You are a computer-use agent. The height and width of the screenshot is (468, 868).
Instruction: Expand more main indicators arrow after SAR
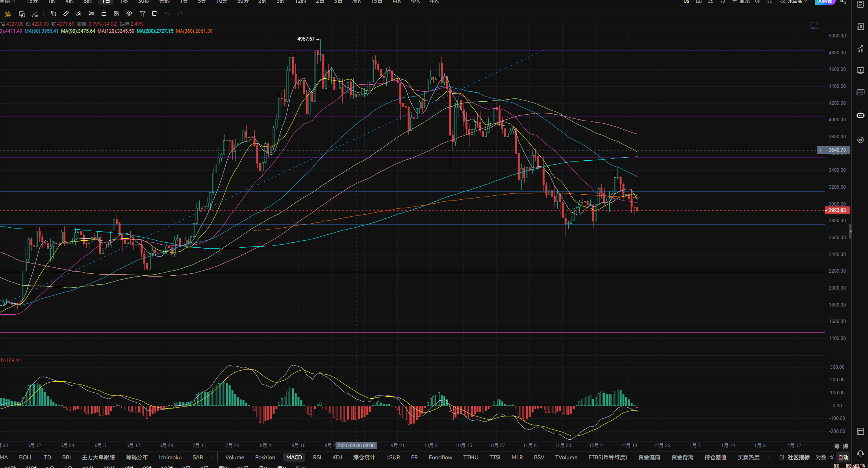pyautogui.click(x=212, y=457)
